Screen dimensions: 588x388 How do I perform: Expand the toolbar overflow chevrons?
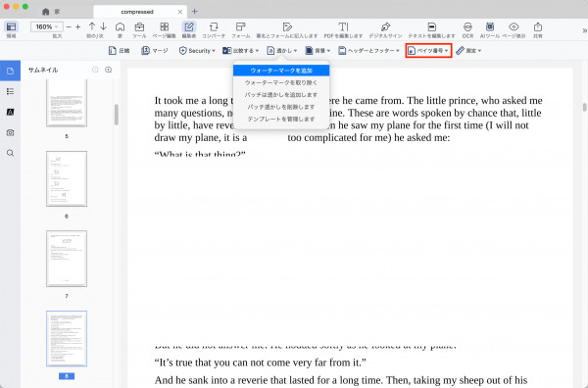[x=584, y=30]
